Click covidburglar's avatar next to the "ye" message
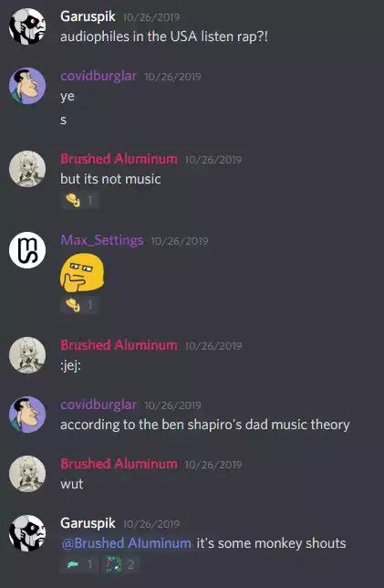Image resolution: width=384 pixels, height=588 pixels. [27, 86]
